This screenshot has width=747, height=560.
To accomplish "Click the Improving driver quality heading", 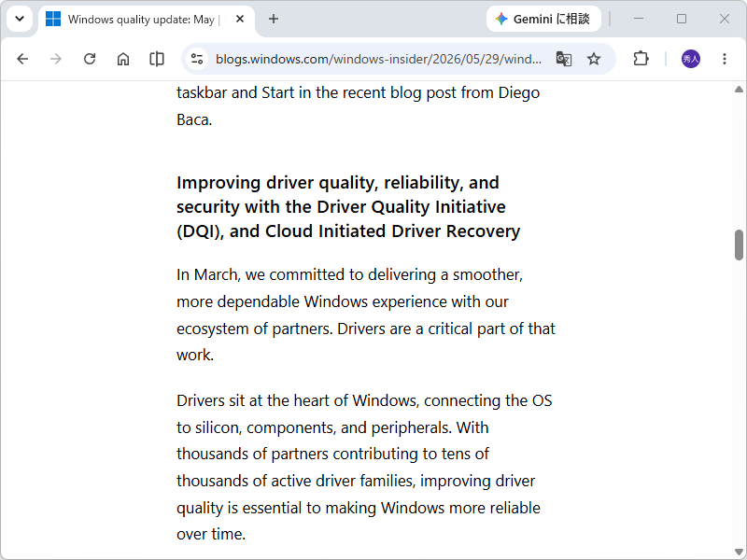I will (x=348, y=206).
